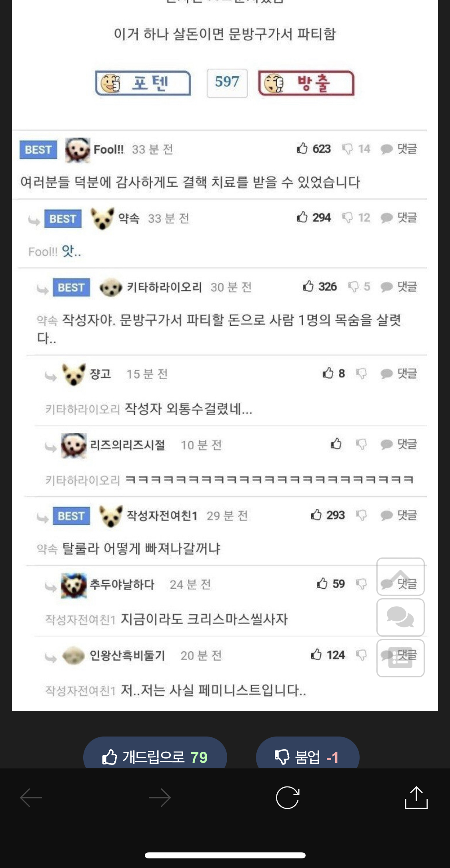The image size is (450, 868).
Task: Tap the red 방출 downvote button
Action: click(x=306, y=83)
